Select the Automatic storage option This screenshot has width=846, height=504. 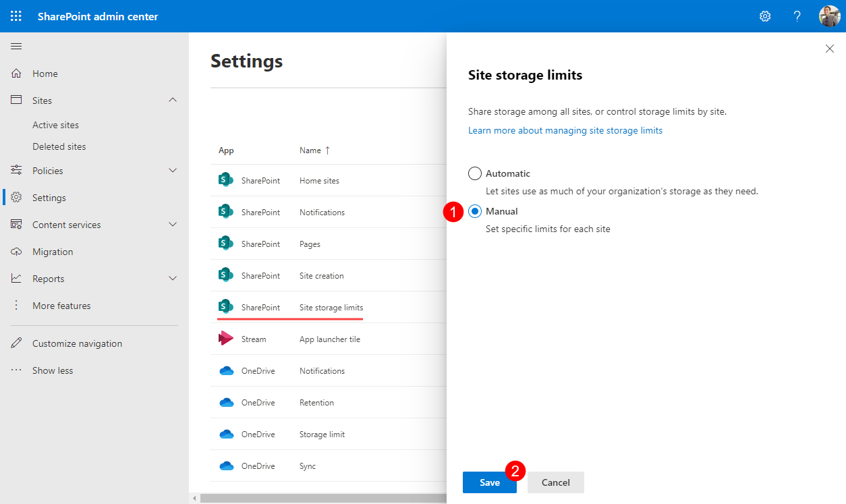(475, 173)
